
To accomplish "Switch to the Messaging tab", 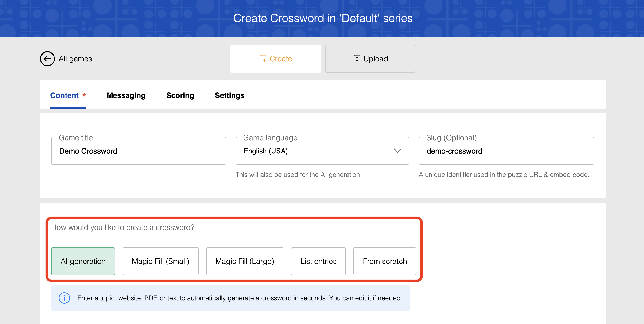I will [x=126, y=95].
